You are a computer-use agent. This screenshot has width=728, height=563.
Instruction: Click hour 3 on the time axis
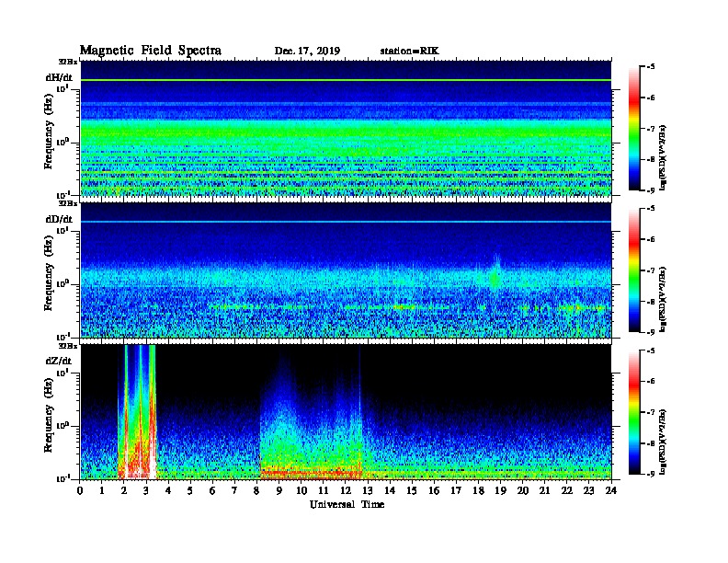[146, 490]
